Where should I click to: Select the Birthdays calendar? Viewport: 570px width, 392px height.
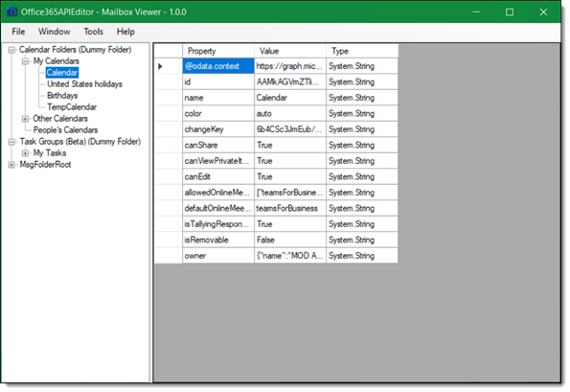(x=62, y=96)
